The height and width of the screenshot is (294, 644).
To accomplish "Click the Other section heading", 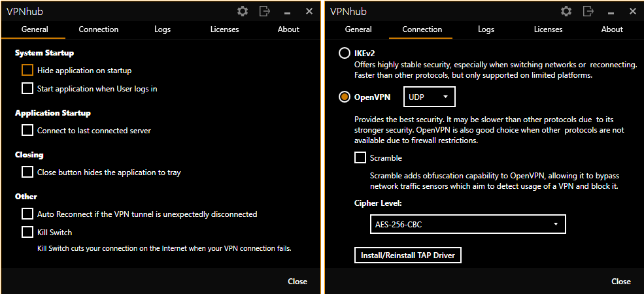I will [26, 196].
